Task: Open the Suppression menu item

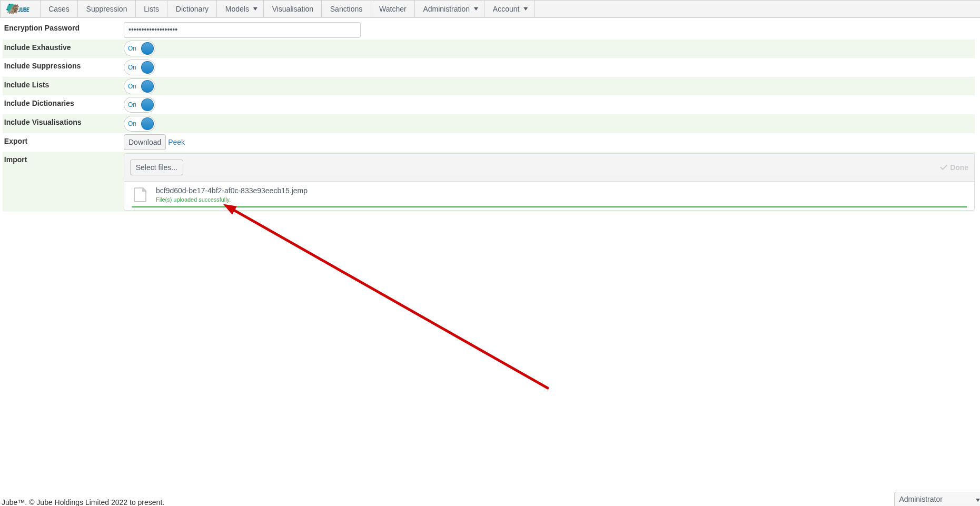Action: [x=106, y=9]
